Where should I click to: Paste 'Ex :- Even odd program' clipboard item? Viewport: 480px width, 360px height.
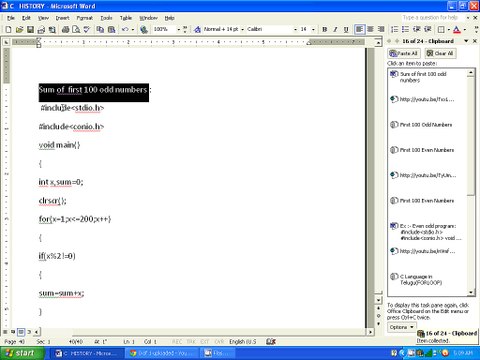click(427, 232)
